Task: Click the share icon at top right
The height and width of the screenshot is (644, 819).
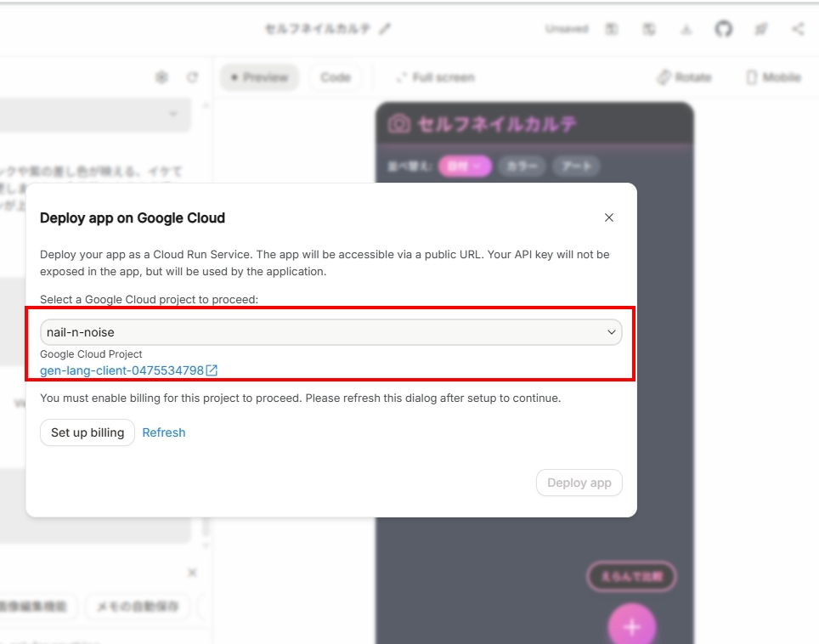Action: point(798,29)
